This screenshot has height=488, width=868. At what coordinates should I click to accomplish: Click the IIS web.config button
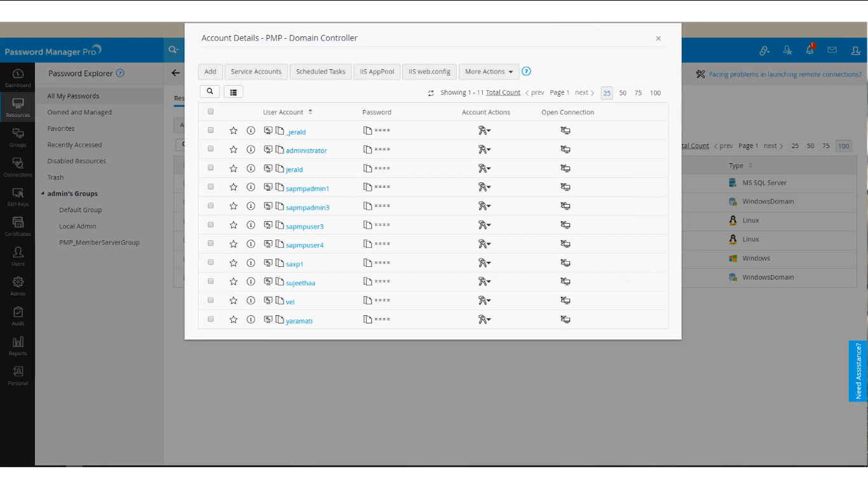click(430, 72)
